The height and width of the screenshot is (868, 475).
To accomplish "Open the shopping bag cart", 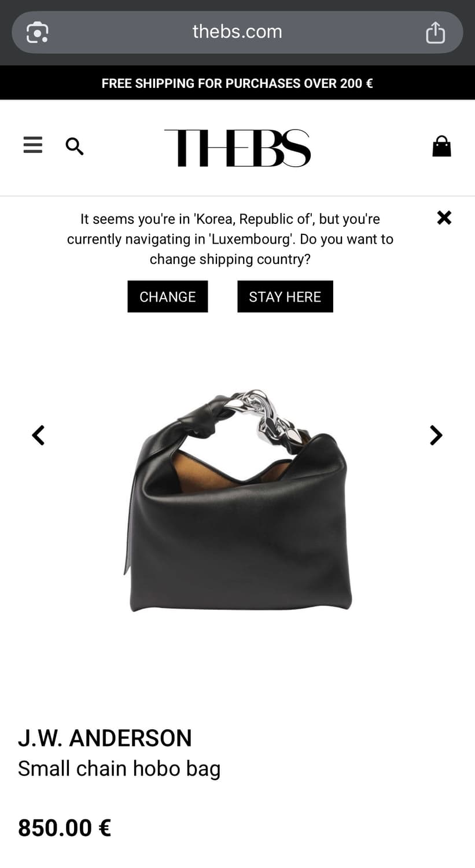I will click(441, 146).
